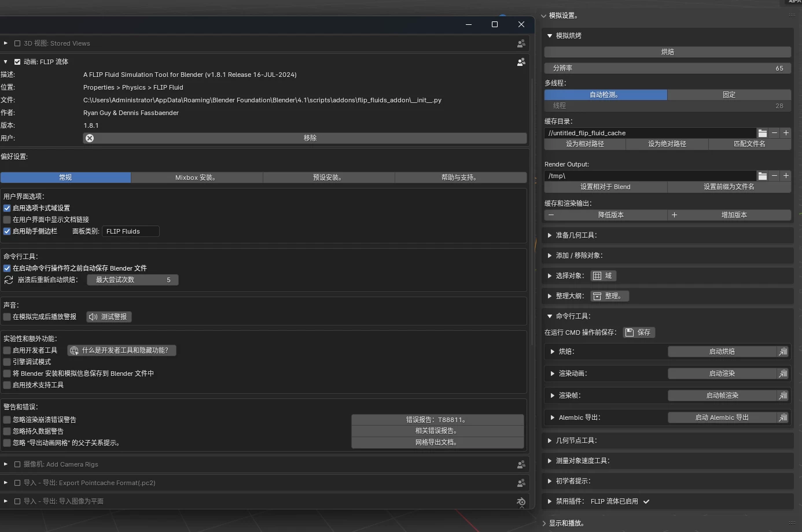
Task: Enable 在模拟完成后播放警报
Action: (x=7, y=317)
